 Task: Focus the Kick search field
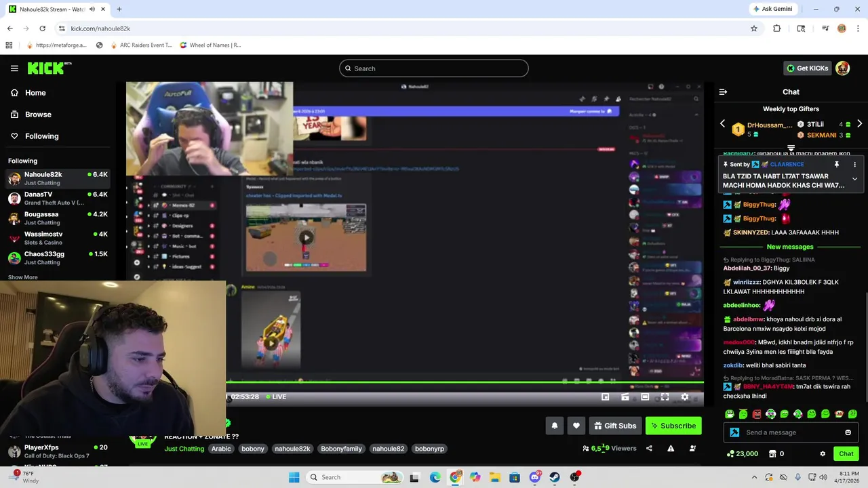(x=434, y=68)
